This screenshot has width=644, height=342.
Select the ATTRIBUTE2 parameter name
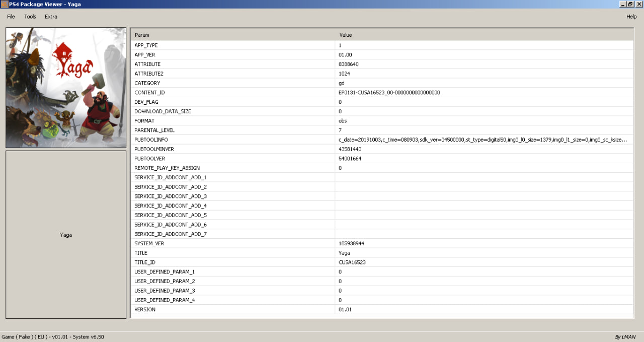click(x=149, y=74)
